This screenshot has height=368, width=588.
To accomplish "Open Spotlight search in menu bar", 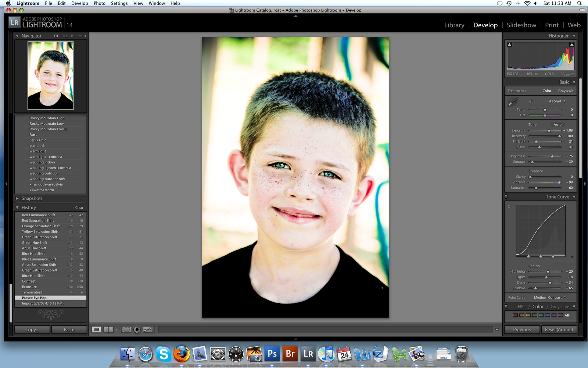I will tap(580, 3).
